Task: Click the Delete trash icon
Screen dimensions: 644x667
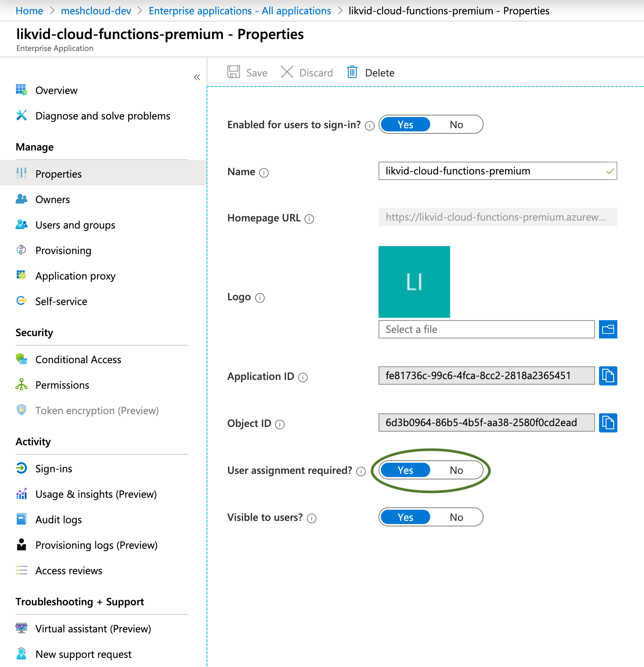Action: [x=352, y=72]
